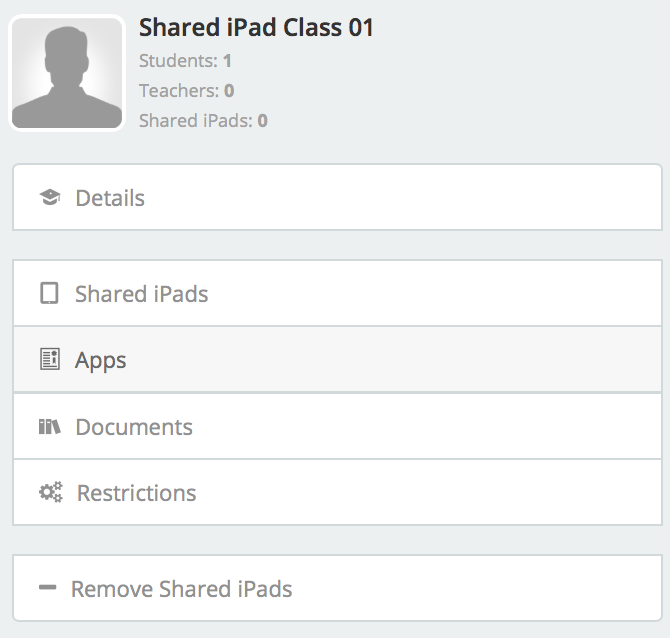Screen dimensions: 670x638
Task: Open the Shared iPads menu row
Action: (x=338, y=294)
